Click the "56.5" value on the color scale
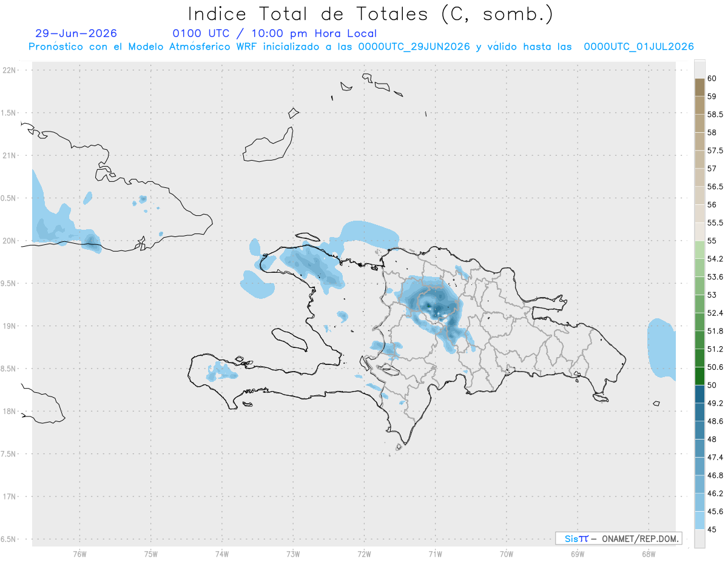Screen dimensions: 728x562 coord(715,187)
